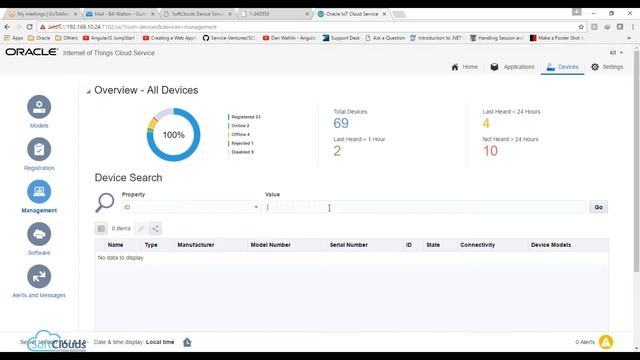Click the yellow alerts warning icon
640x360 pixels.
tap(606, 342)
